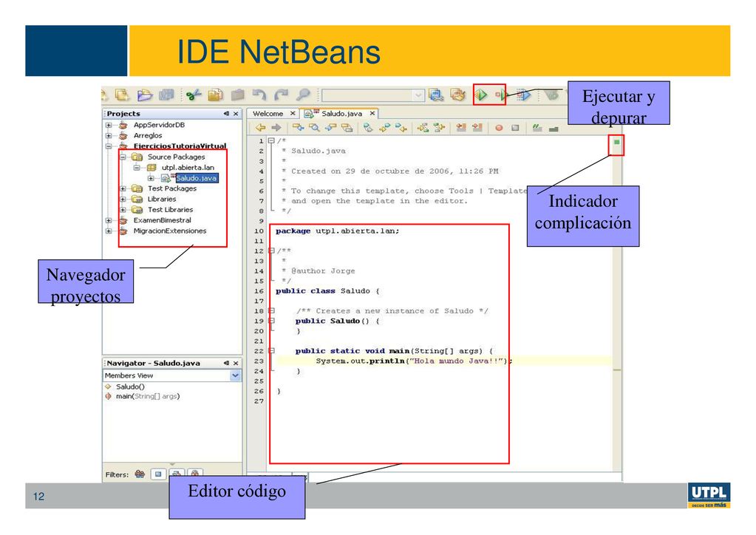Click the Attach Debugger icon right of Debug
Screen dimensions: 756x535
tap(523, 95)
